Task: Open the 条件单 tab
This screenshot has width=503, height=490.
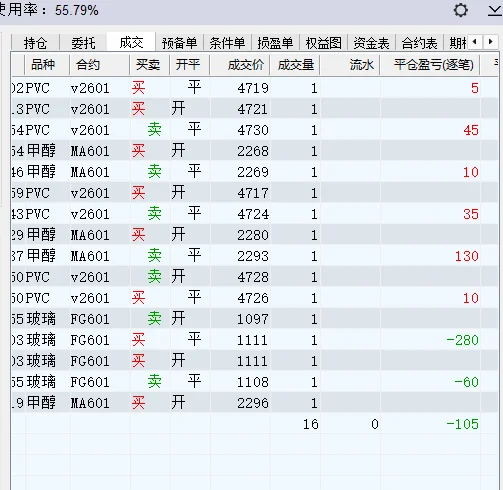Action: [x=227, y=43]
